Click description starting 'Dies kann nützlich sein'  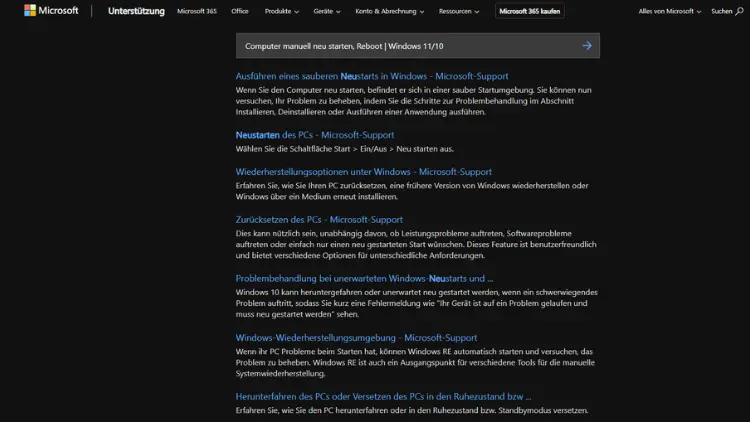[x=416, y=244]
